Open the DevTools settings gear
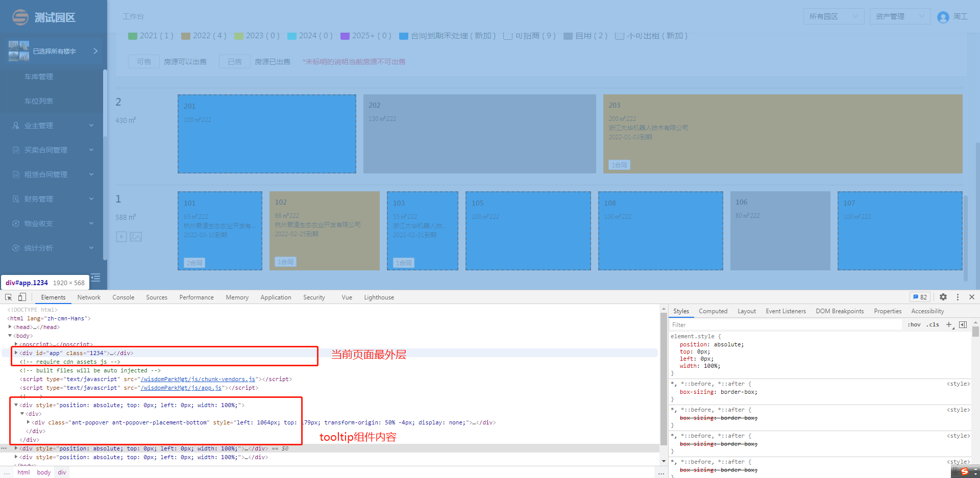Image resolution: width=980 pixels, height=478 pixels. (x=943, y=297)
